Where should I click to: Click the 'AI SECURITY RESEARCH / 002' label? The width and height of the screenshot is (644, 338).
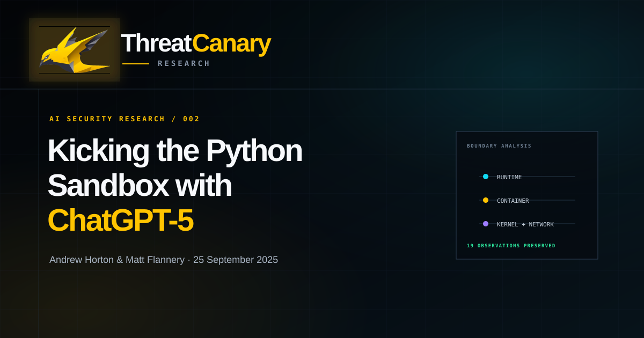(x=125, y=119)
